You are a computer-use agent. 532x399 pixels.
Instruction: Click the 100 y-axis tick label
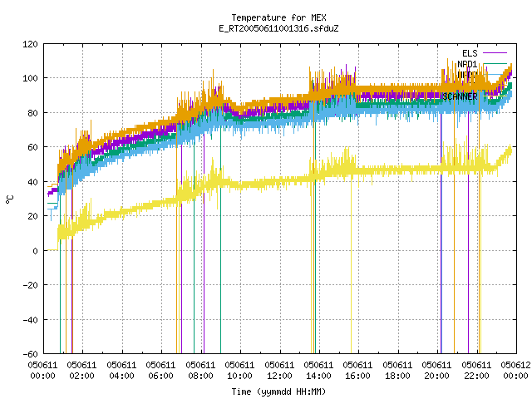pos(30,78)
